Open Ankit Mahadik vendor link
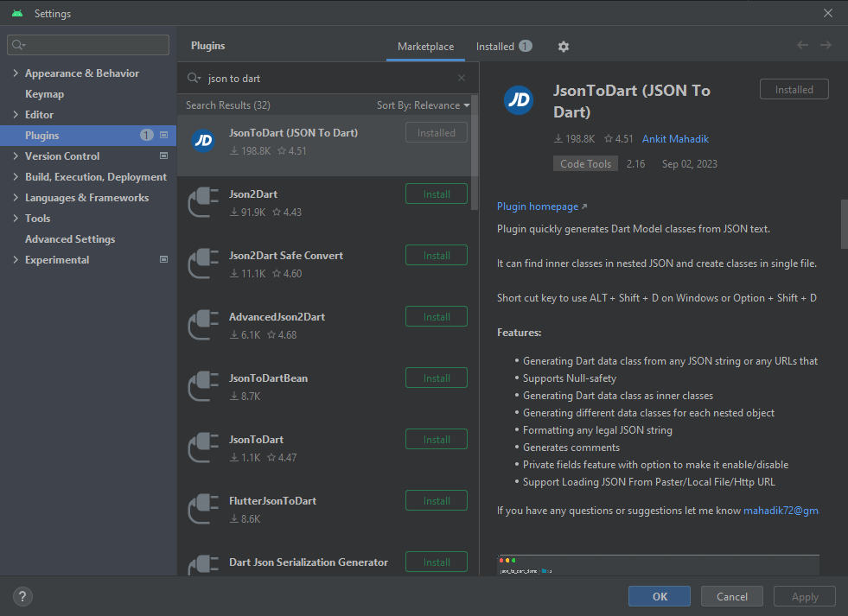This screenshot has width=848, height=616. [675, 139]
